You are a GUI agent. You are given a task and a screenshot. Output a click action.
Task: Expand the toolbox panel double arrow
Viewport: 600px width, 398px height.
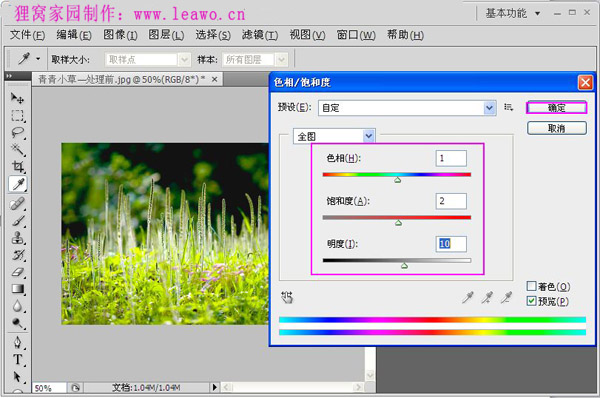point(8,76)
